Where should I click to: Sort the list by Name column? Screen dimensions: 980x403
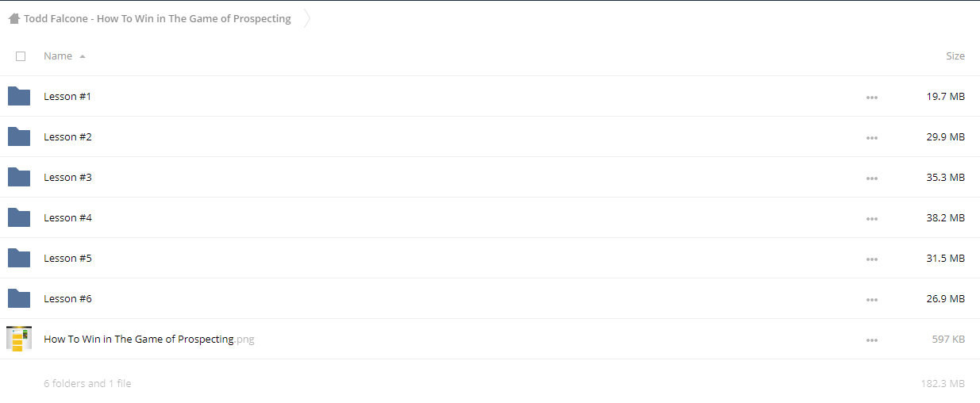(x=58, y=56)
